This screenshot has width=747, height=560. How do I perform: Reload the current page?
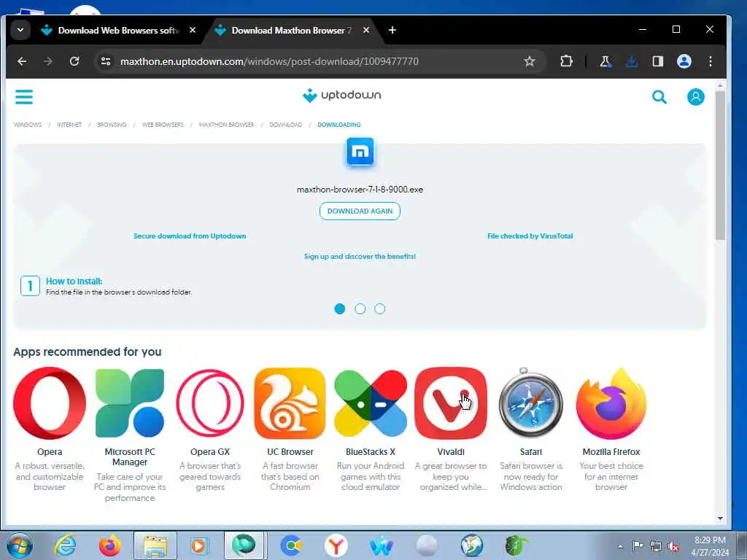click(x=74, y=61)
